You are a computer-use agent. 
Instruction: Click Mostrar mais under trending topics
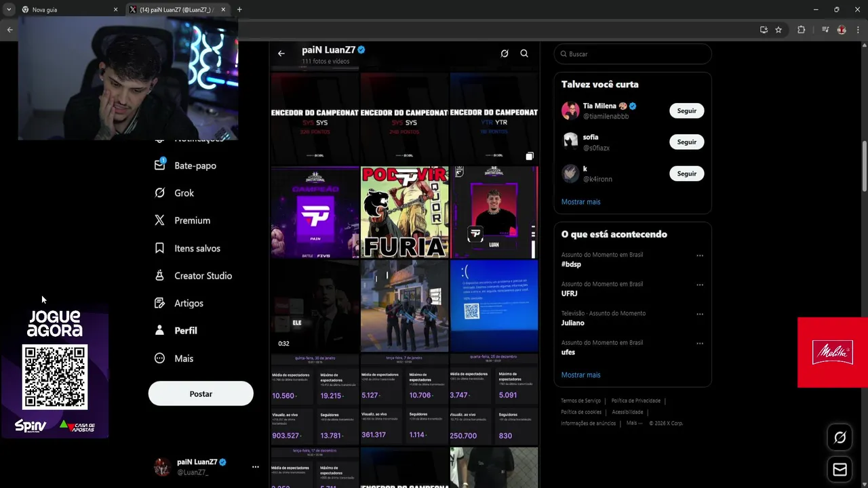pos(580,375)
